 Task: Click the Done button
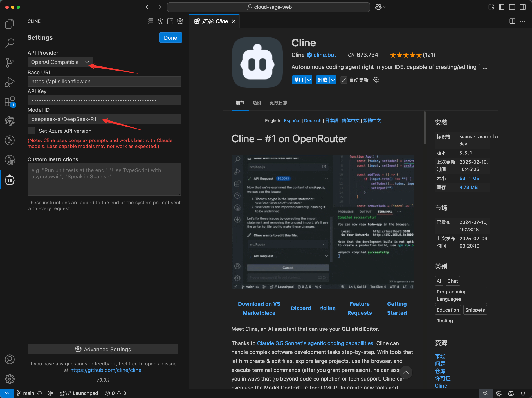pyautogui.click(x=170, y=38)
